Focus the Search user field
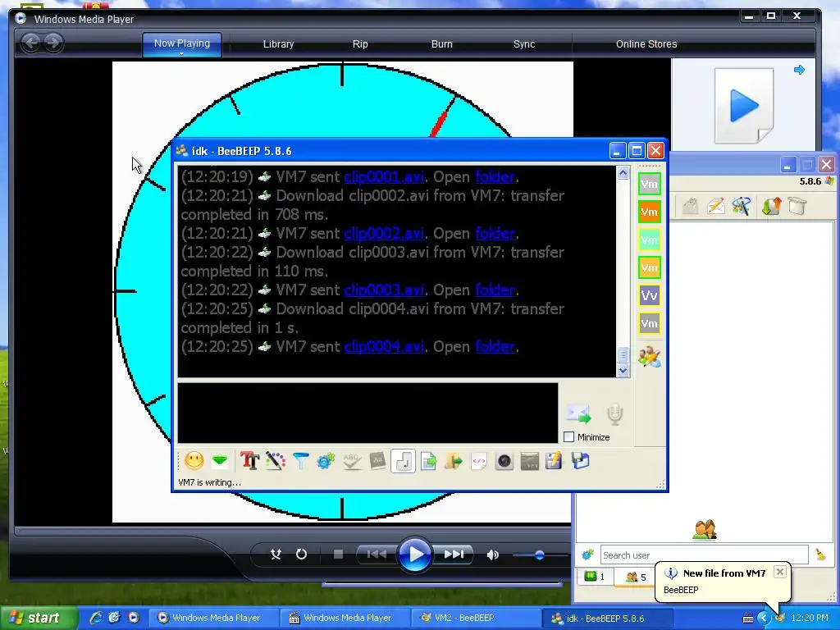This screenshot has height=630, width=840. click(x=704, y=555)
